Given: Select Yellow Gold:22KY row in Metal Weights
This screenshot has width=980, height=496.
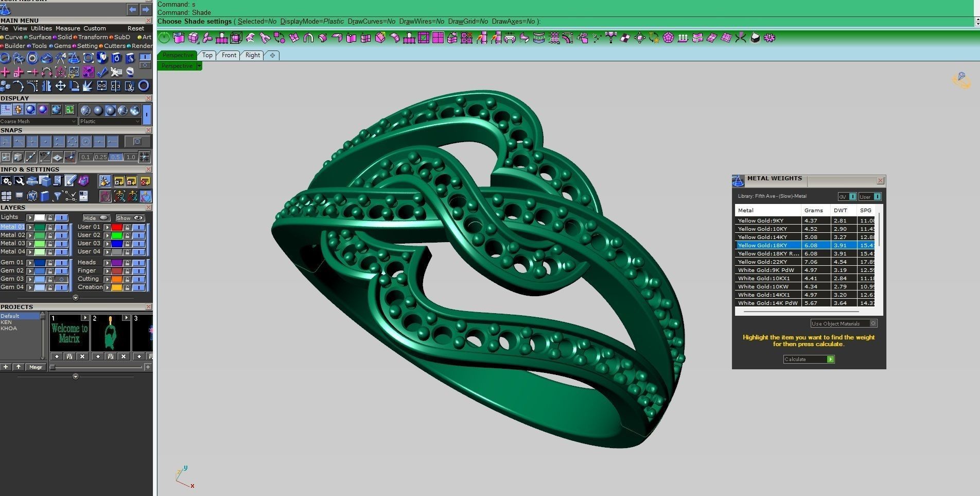Looking at the screenshot, I should pyautogui.click(x=805, y=262).
